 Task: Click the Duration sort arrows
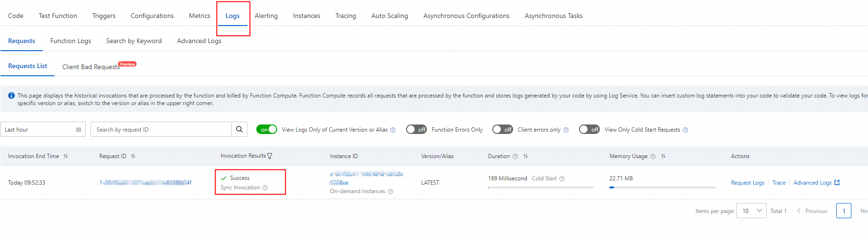tap(526, 156)
